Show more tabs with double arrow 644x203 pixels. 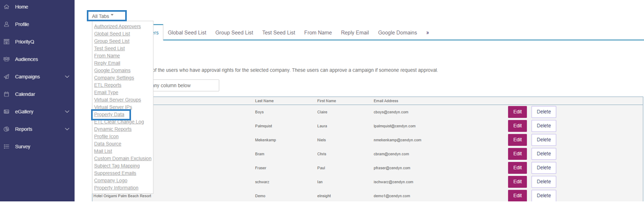(427, 33)
